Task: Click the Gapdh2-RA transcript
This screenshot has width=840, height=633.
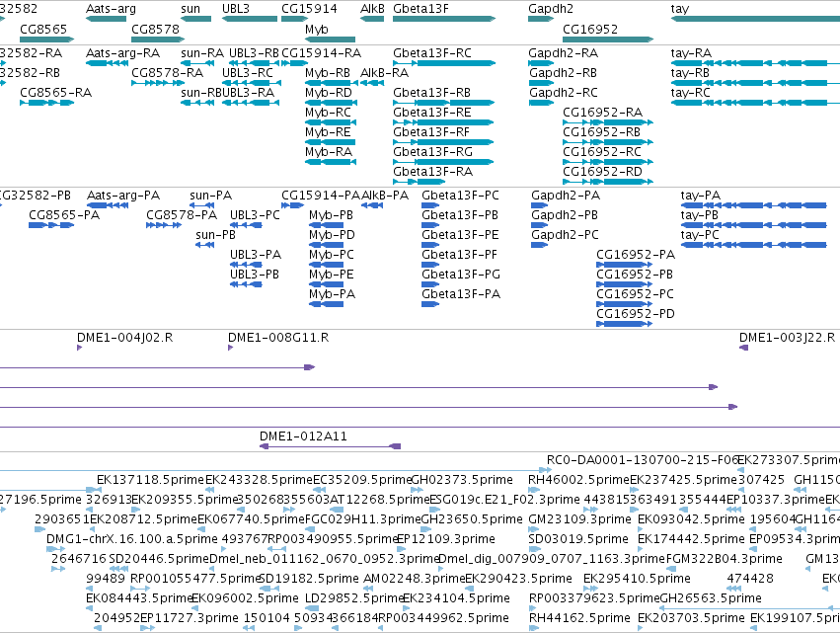Action: (x=541, y=63)
